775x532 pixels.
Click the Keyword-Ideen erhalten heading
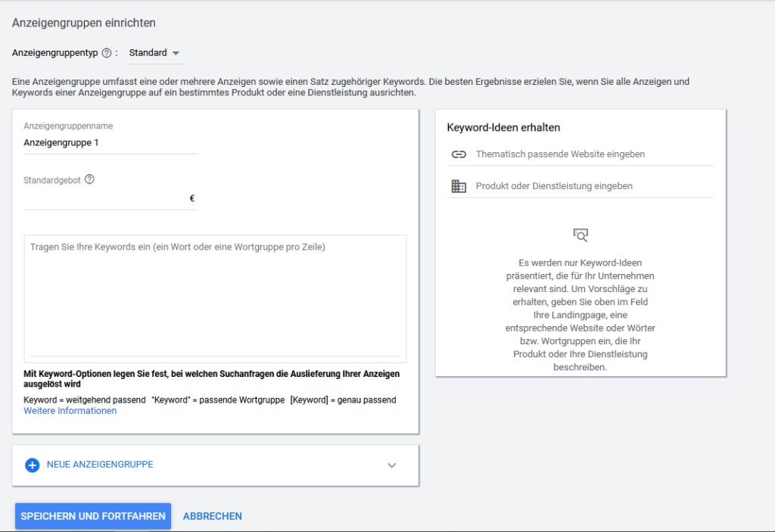click(x=503, y=128)
